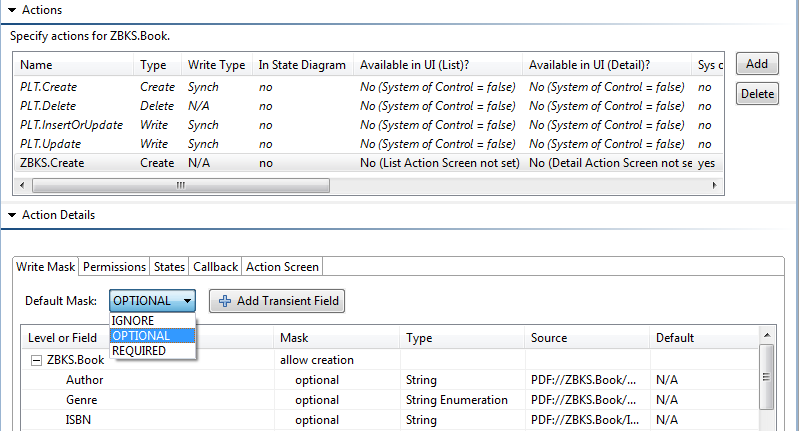This screenshot has width=799, height=431.
Task: Collapse the Actions section triangle
Action: click(11, 10)
